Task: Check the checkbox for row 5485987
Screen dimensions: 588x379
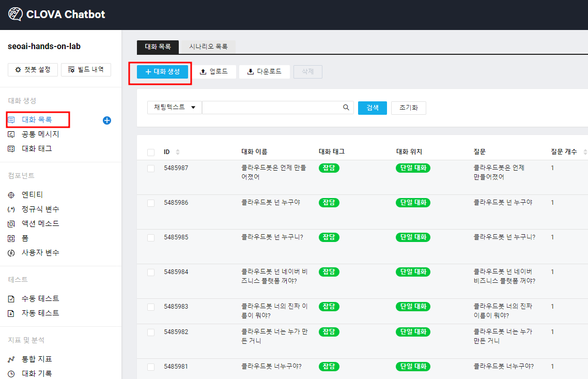Action: click(150, 168)
